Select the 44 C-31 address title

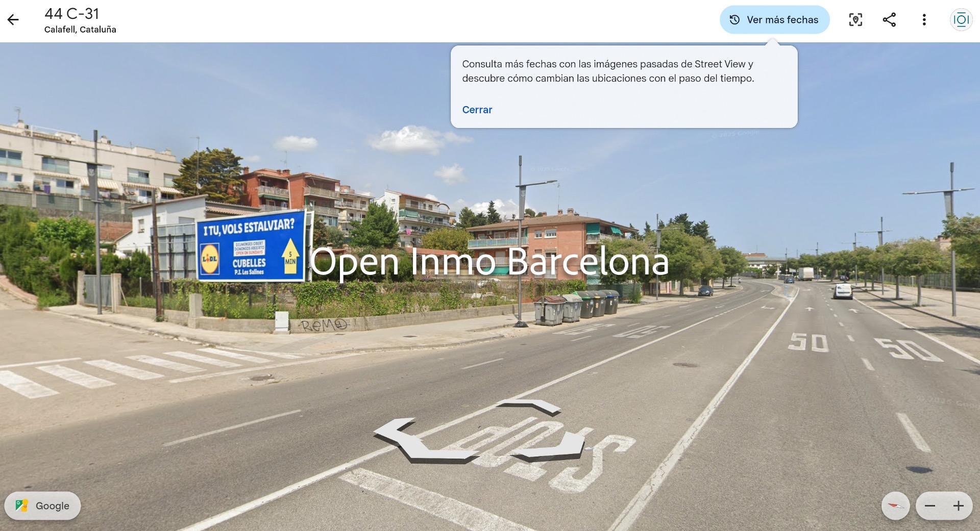71,14
